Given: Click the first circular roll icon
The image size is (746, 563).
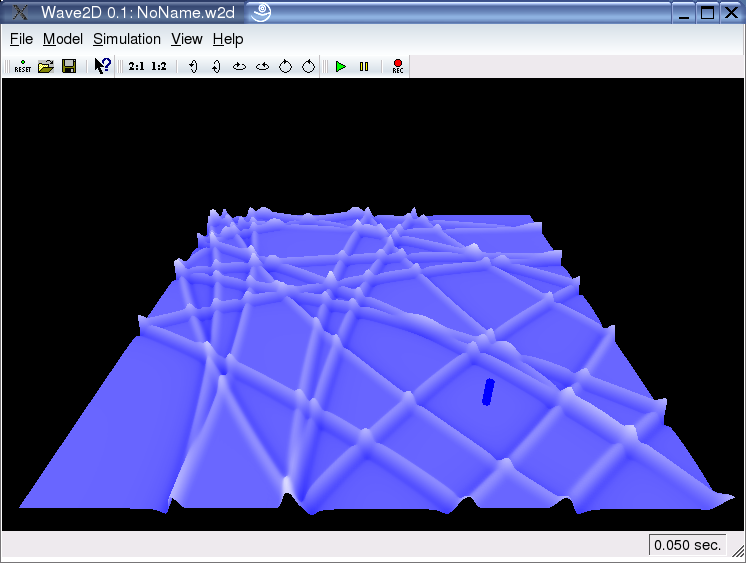Looking at the screenshot, I should tap(285, 66).
